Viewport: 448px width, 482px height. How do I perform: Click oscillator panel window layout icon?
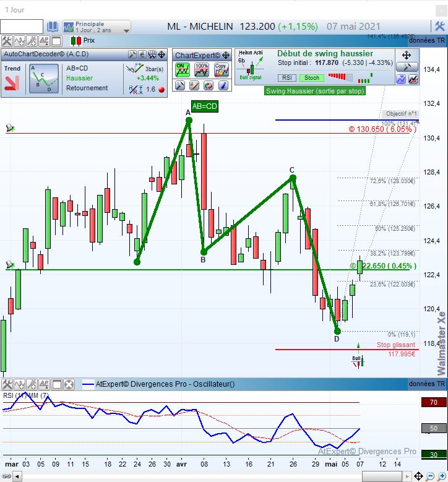tap(56, 384)
